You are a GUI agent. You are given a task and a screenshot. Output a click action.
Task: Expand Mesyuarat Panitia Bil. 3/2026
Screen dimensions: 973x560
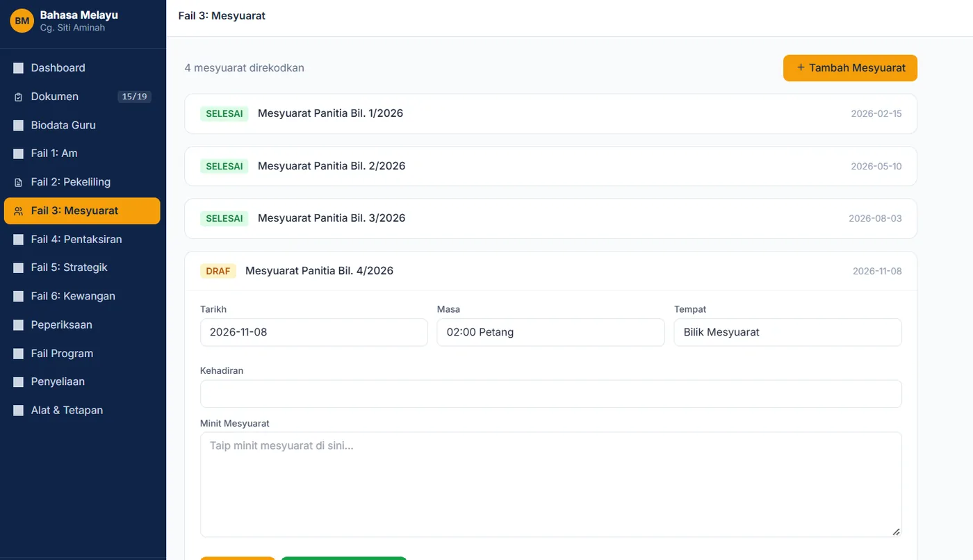click(550, 218)
